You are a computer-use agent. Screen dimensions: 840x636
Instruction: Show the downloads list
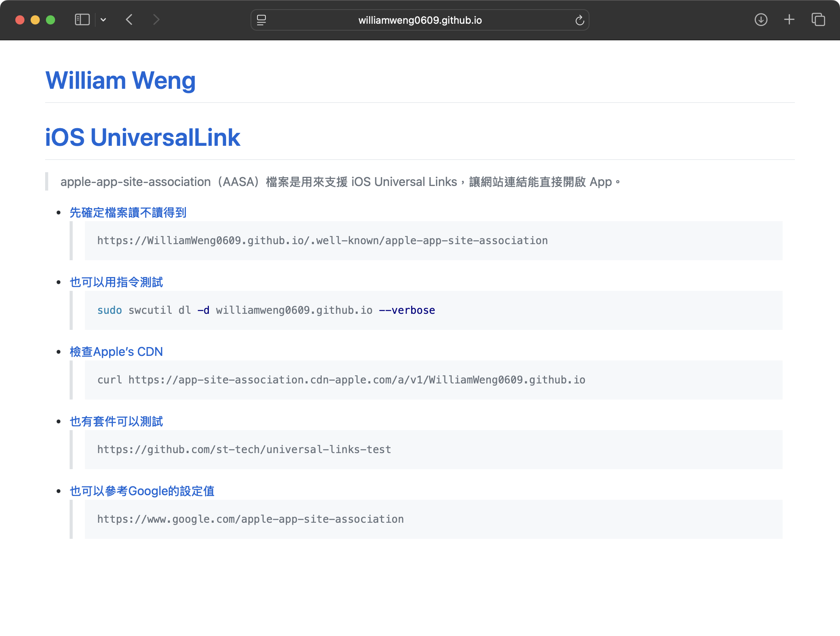tap(761, 20)
